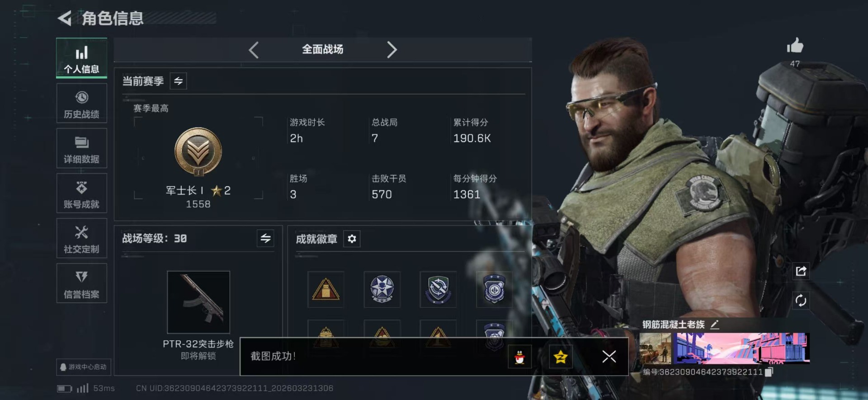Switch to previous mode with left chevron
The width and height of the screenshot is (868, 400).
tap(254, 50)
